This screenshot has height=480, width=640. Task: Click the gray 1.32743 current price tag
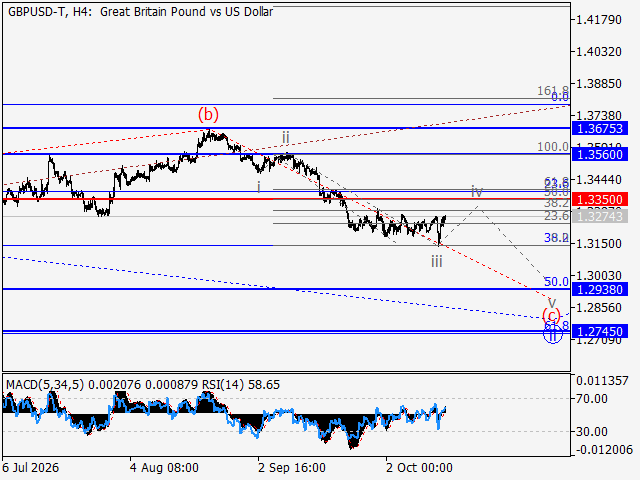(x=600, y=216)
